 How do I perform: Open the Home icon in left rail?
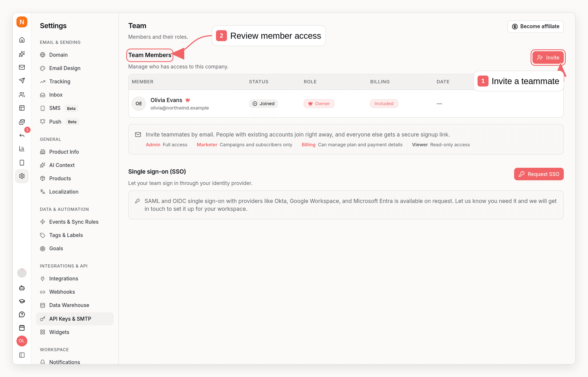click(x=22, y=40)
